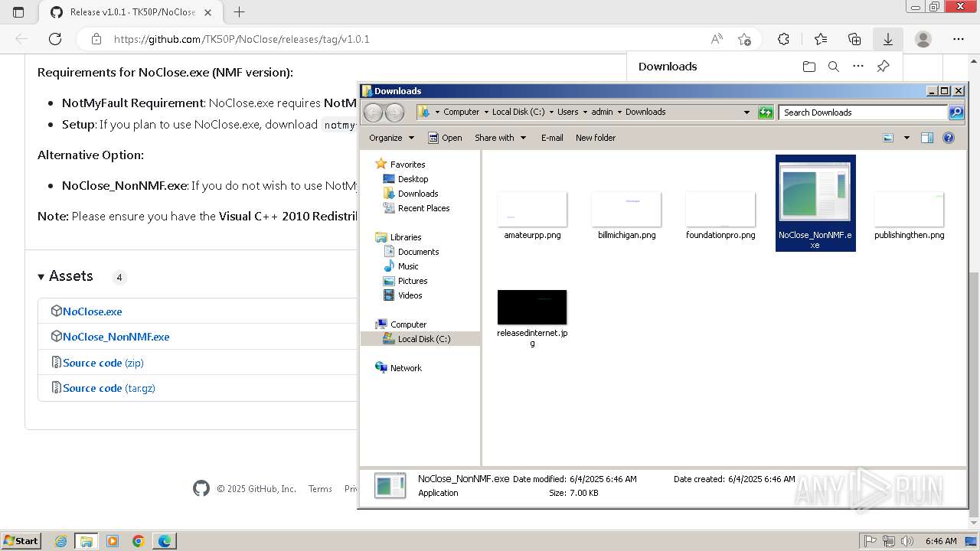980x551 pixels.
Task: Expand the Local Disk (C:) breadcrumb arrow
Action: click(x=551, y=112)
